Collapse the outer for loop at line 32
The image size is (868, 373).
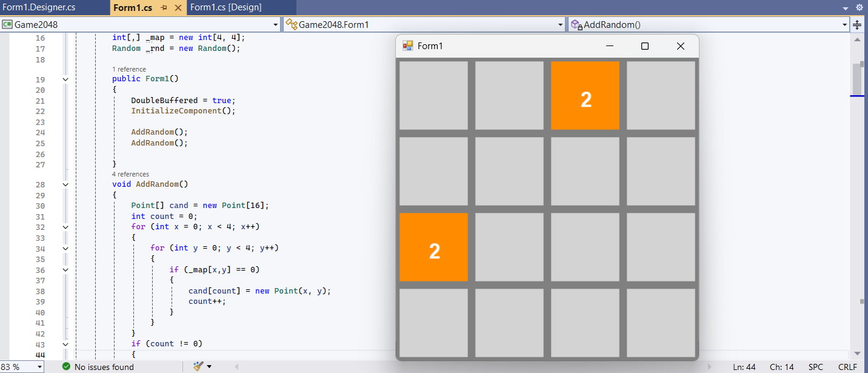tap(65, 227)
